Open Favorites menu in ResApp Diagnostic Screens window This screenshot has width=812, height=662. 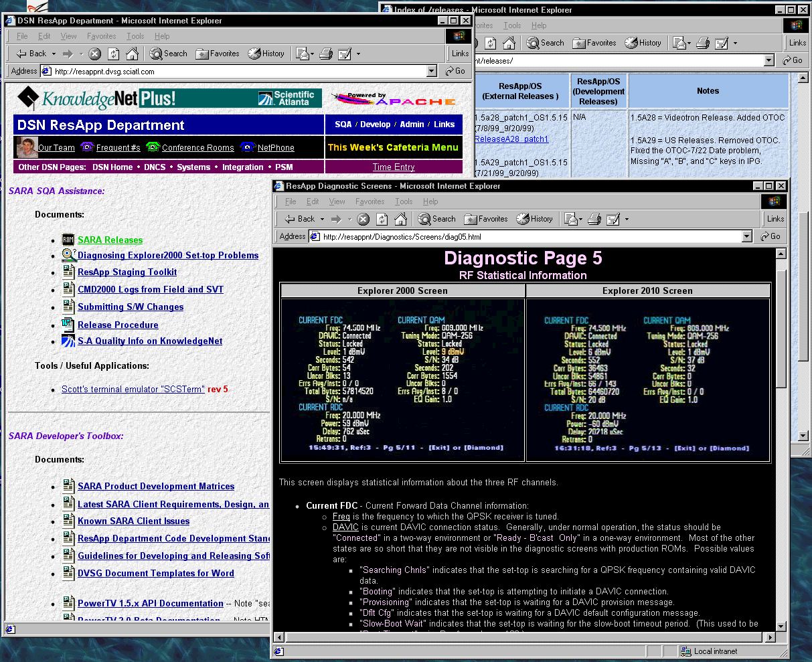[370, 201]
